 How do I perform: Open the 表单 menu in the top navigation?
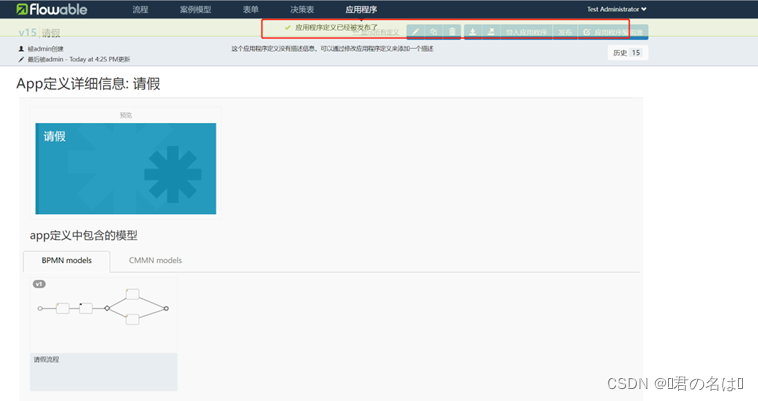click(250, 9)
